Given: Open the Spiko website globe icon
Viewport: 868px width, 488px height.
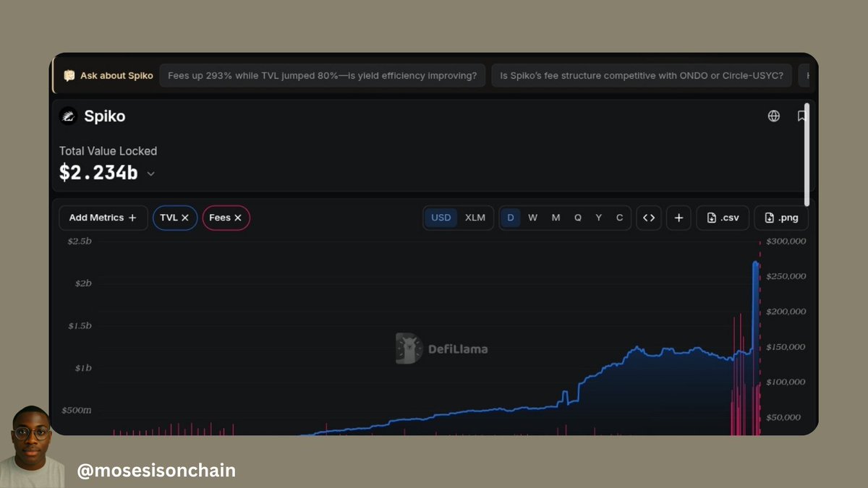Looking at the screenshot, I should tap(774, 116).
